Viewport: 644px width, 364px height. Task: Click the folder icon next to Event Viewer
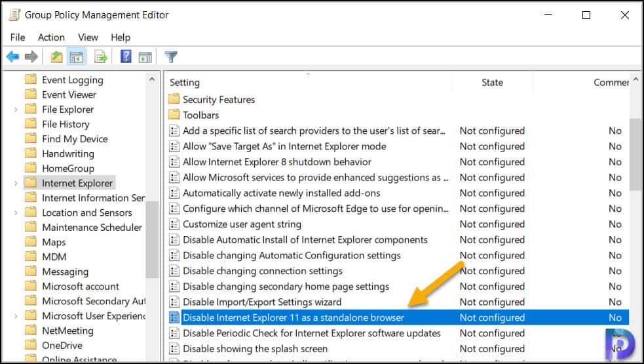31,94
